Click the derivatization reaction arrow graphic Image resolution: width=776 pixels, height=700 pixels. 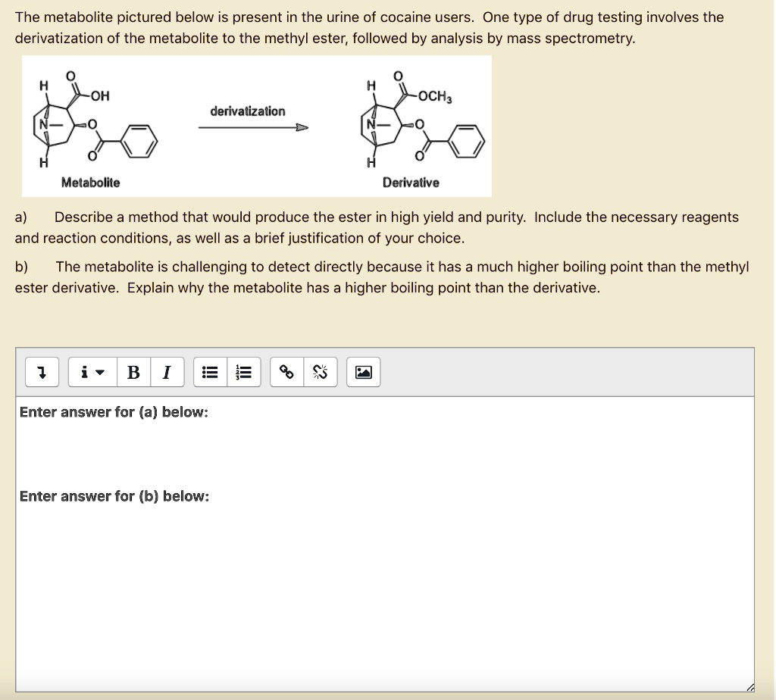point(254,127)
